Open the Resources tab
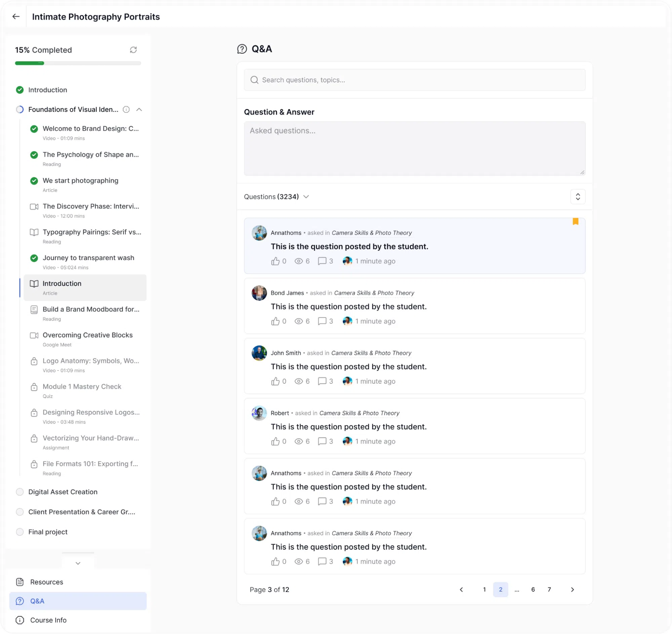This screenshot has height=634, width=672. click(78, 582)
